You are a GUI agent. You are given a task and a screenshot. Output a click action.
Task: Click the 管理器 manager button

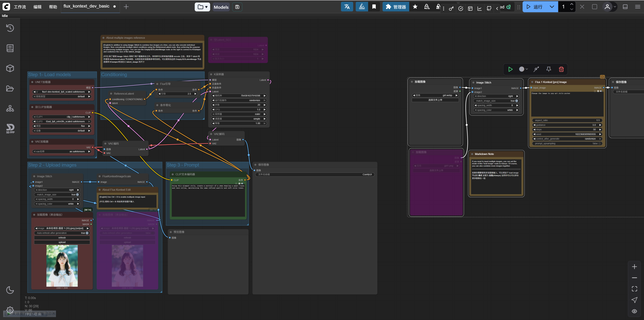click(x=396, y=7)
